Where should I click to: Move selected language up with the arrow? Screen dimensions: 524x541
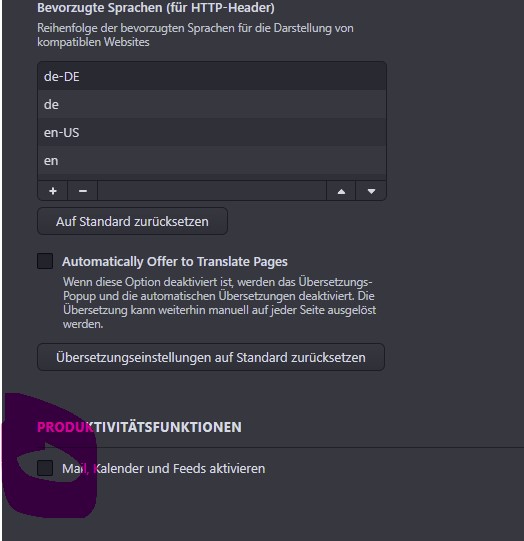pos(341,191)
